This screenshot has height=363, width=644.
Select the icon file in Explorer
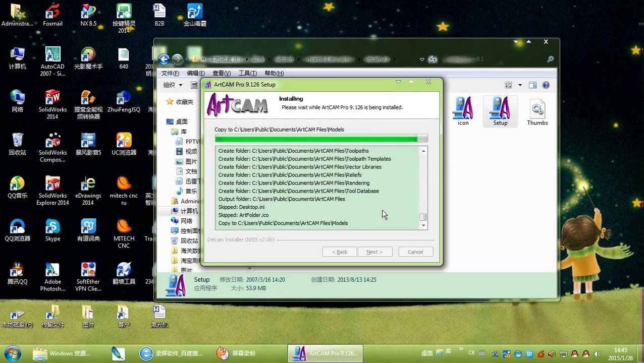tap(463, 111)
